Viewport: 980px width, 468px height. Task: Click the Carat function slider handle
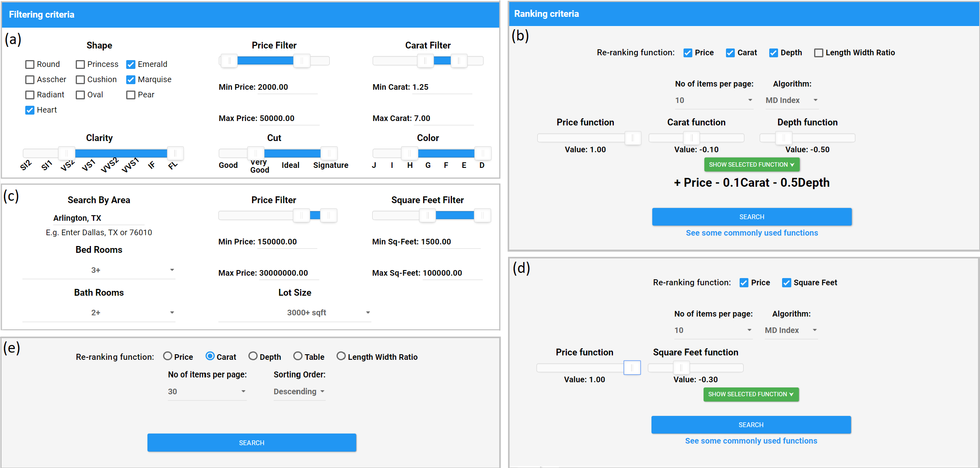click(x=691, y=138)
